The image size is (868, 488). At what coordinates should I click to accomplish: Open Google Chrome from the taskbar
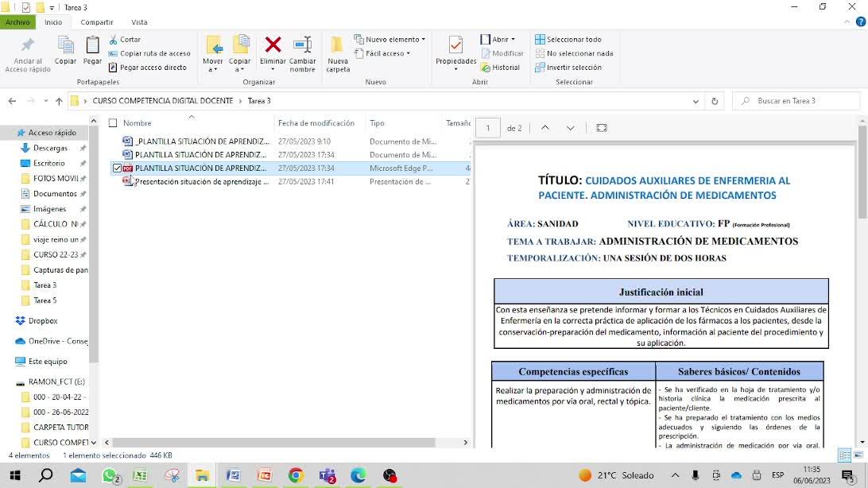pos(296,475)
